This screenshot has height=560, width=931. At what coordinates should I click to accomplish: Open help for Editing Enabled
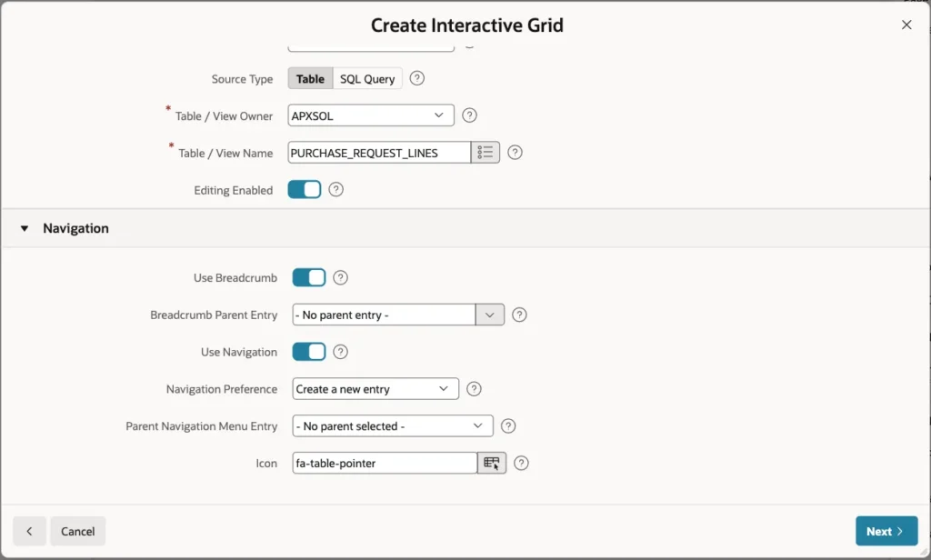336,189
